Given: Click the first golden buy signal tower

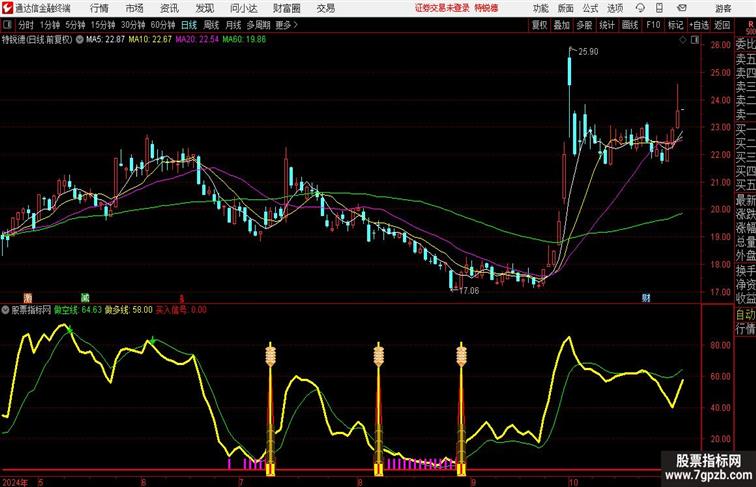Looking at the screenshot, I should pyautogui.click(x=270, y=408).
